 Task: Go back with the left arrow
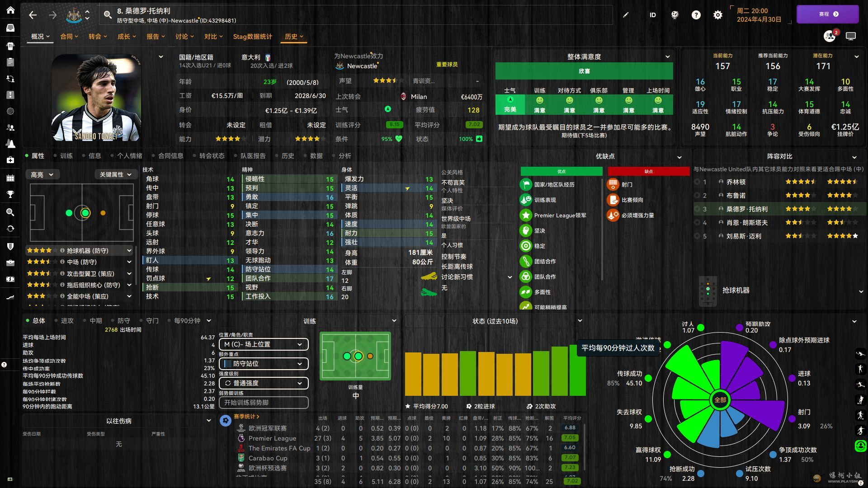click(x=33, y=15)
